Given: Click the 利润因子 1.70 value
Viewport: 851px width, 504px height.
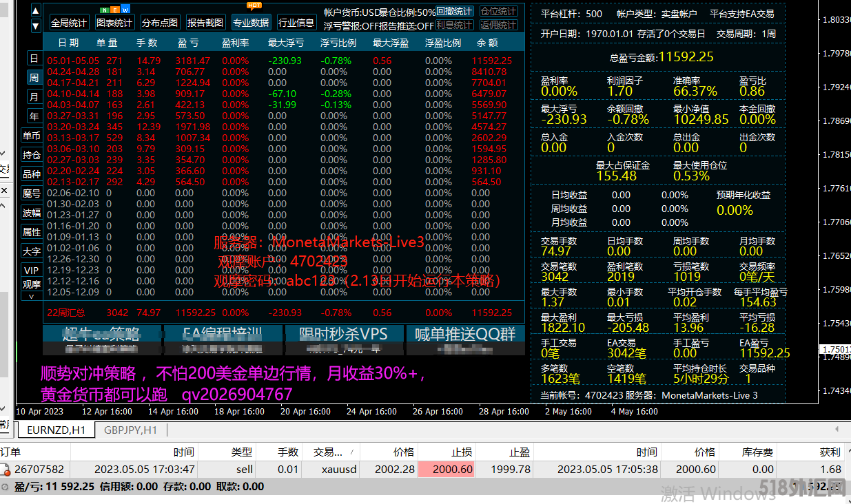Looking at the screenshot, I should pos(620,91).
